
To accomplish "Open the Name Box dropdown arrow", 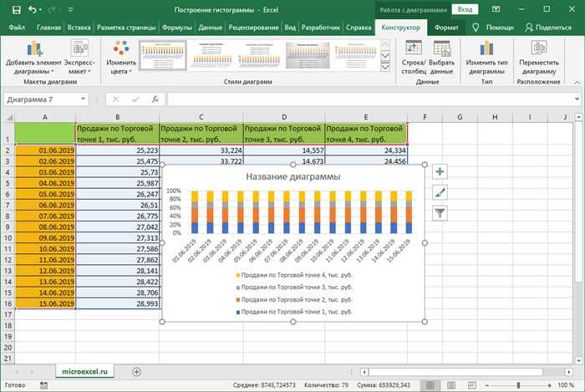I will click(83, 99).
